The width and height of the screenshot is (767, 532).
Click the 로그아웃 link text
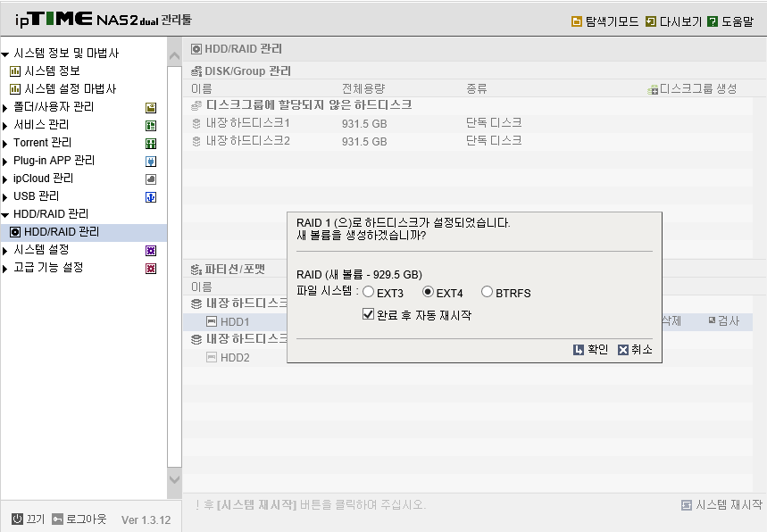[x=86, y=519]
